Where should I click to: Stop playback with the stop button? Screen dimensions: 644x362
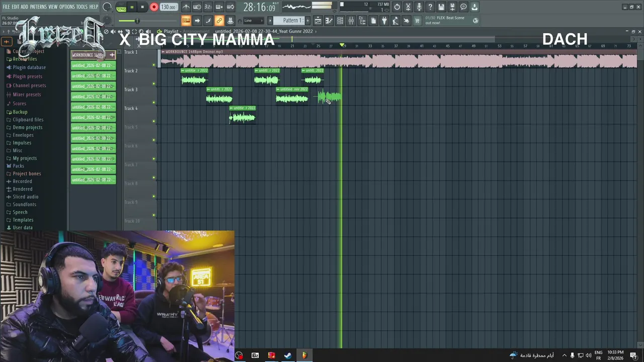pyautogui.click(x=142, y=8)
